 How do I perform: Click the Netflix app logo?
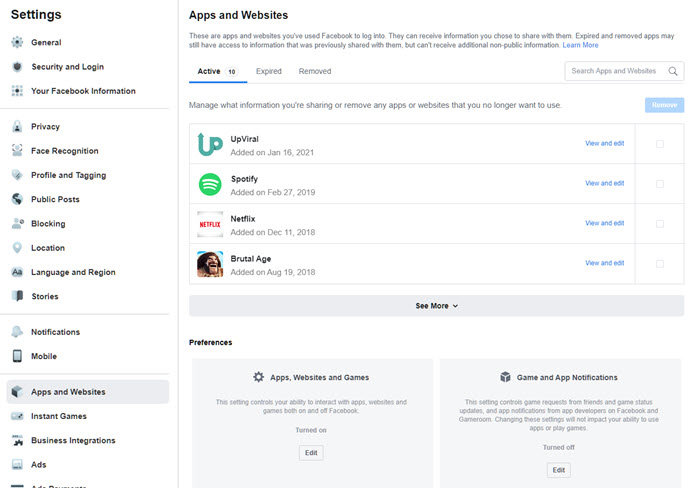click(210, 224)
